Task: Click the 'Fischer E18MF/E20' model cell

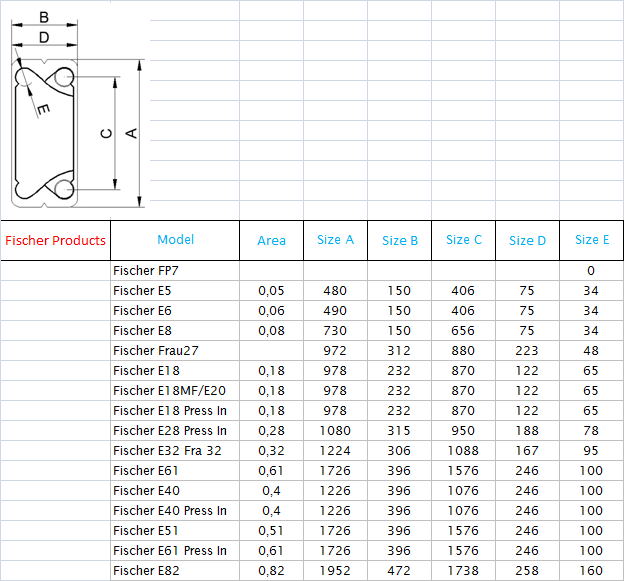Action: point(175,390)
